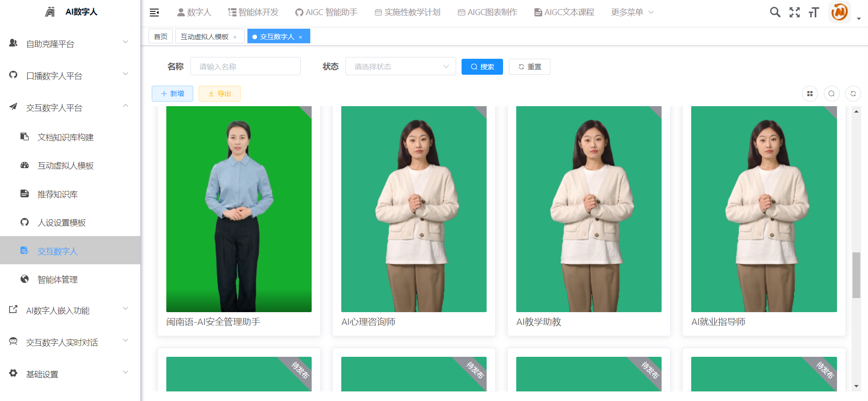Open the AI就业指导师 card thumbnail
868x401 pixels.
coord(764,209)
